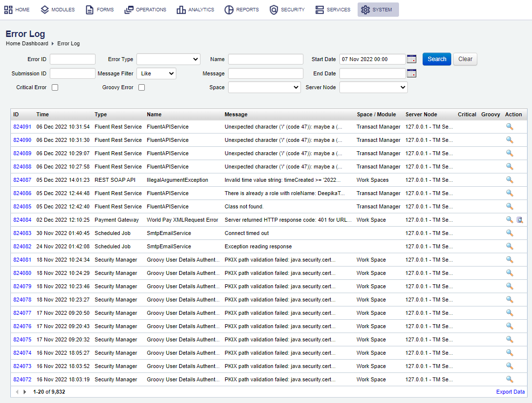The image size is (532, 403).
Task: Click the Export Data link
Action: tap(510, 392)
